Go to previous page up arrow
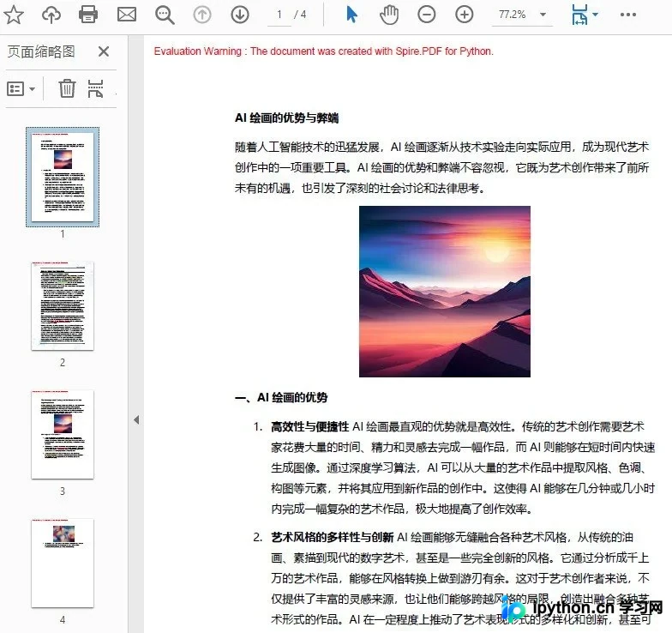Viewport: 672px width, 633px height. point(202,15)
